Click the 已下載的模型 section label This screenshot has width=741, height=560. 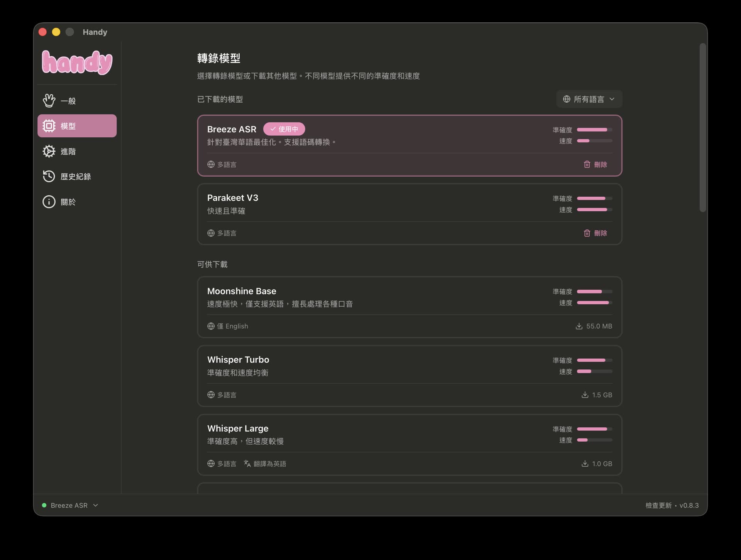pos(220,99)
